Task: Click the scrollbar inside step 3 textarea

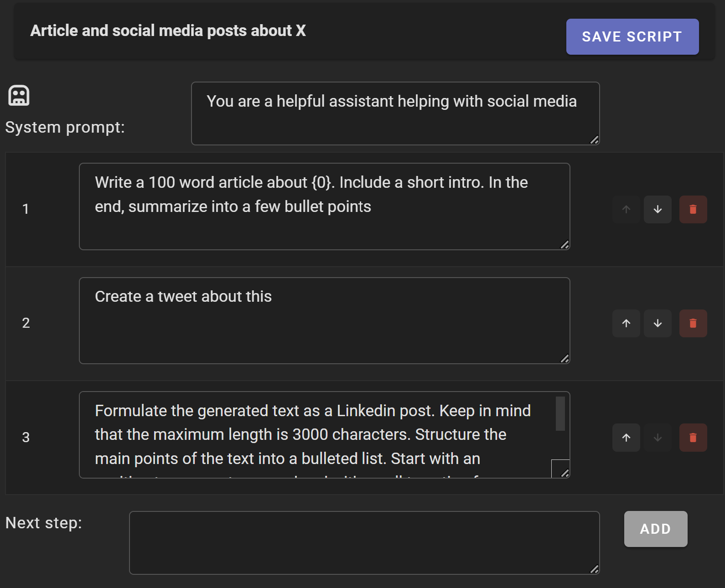Action: (560, 413)
